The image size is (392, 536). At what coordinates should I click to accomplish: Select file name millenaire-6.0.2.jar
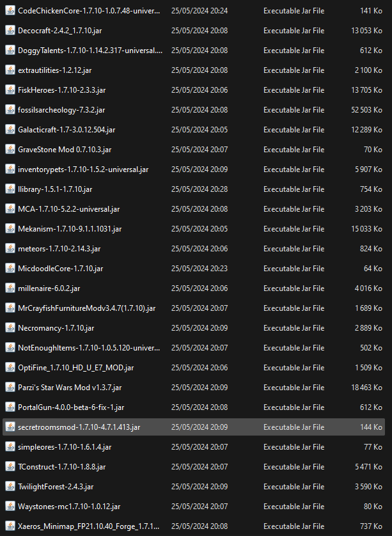click(x=49, y=288)
